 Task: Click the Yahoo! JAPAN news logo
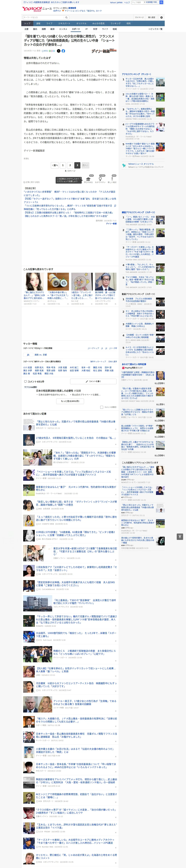click(x=37, y=9)
